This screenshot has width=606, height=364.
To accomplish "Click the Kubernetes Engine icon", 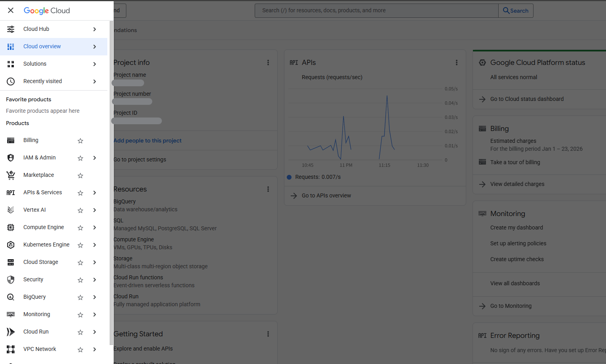I will click(x=11, y=245).
